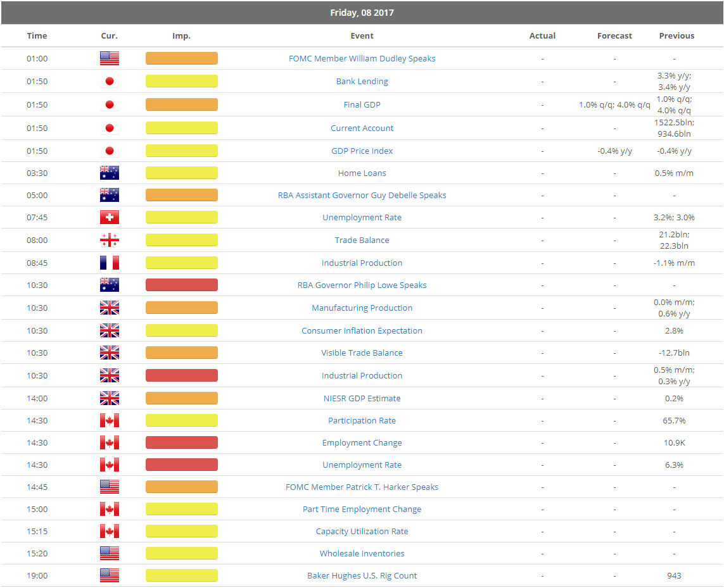Image resolution: width=724 pixels, height=588 pixels.
Task: Click the Australian flag beside Home Loans
Action: pos(109,173)
